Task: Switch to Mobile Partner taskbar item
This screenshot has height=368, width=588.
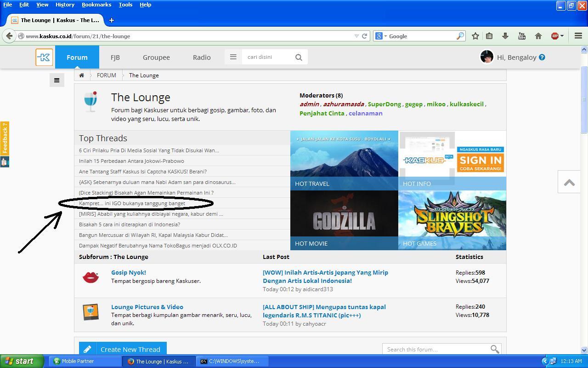Action: (x=85, y=361)
